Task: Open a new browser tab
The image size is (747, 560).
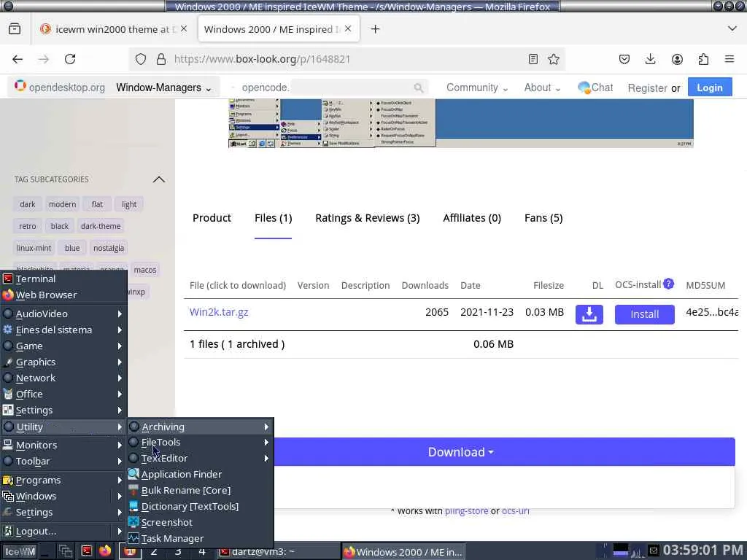Action: tap(376, 29)
